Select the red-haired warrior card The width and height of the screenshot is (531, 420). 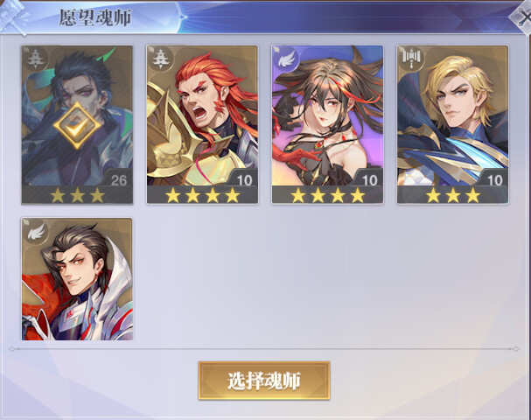(x=202, y=124)
